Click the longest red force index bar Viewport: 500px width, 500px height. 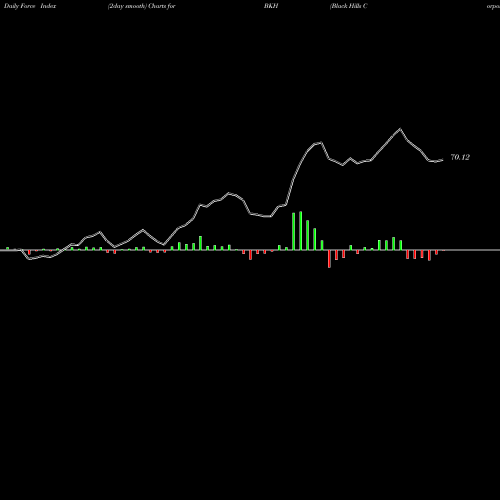329,259
